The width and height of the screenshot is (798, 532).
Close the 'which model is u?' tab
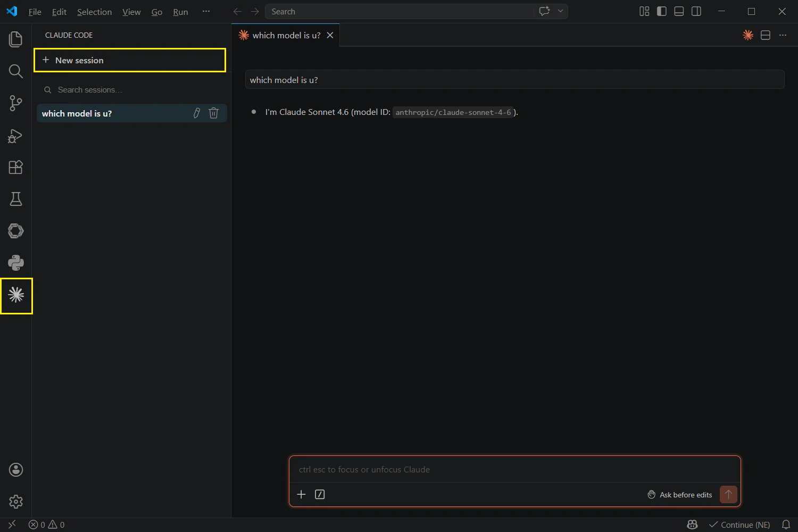330,35
